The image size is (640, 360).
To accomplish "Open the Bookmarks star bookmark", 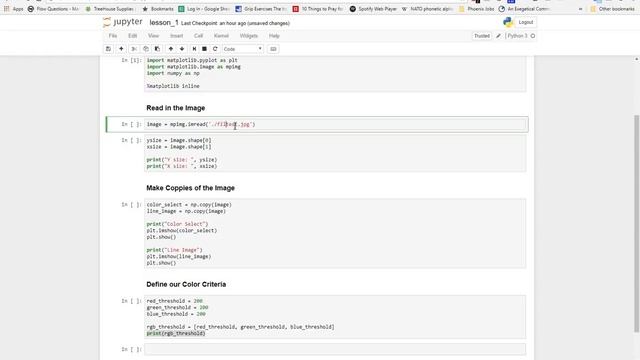I will pyautogui.click(x=158, y=9).
